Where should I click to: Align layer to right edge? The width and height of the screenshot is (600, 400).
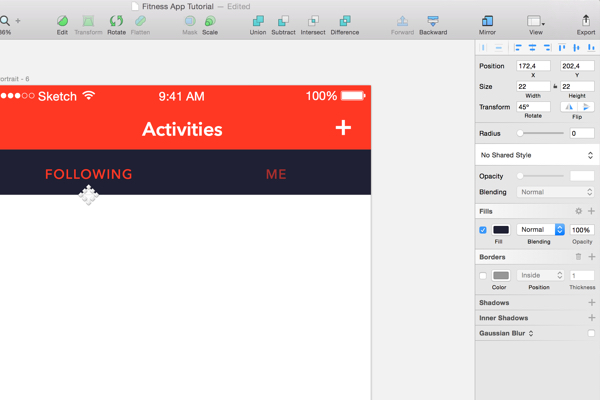point(547,47)
